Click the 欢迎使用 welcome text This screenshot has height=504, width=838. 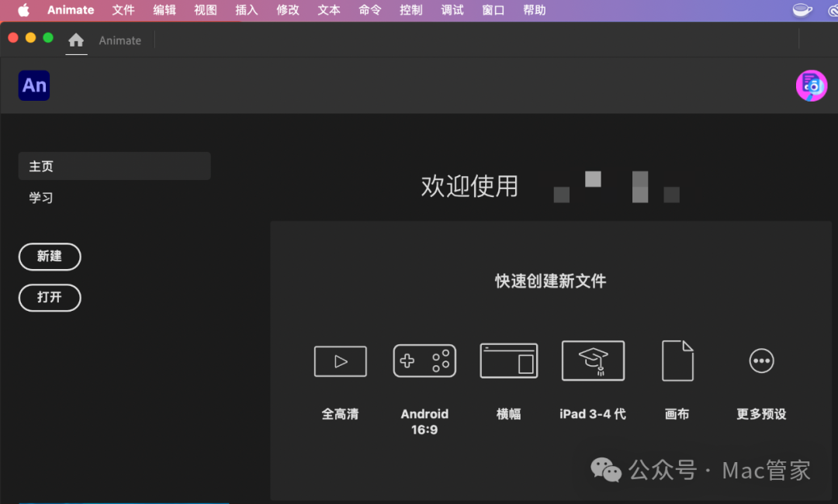coord(469,186)
